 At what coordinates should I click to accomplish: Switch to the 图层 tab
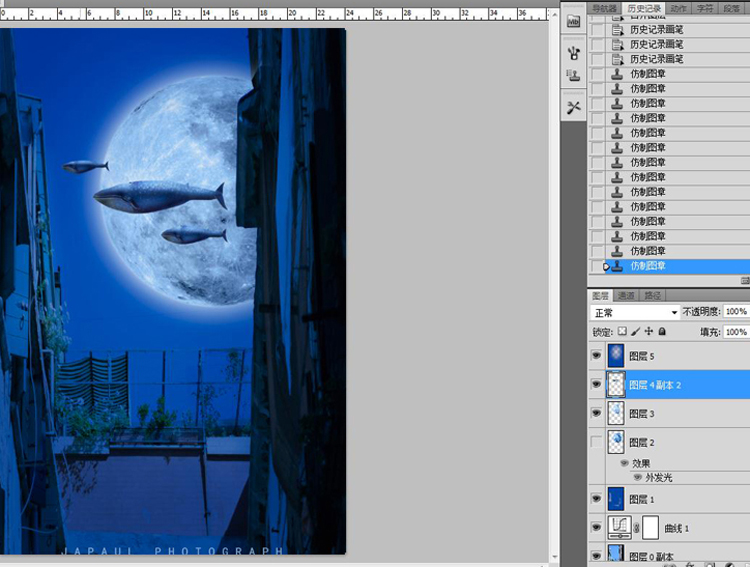point(600,296)
